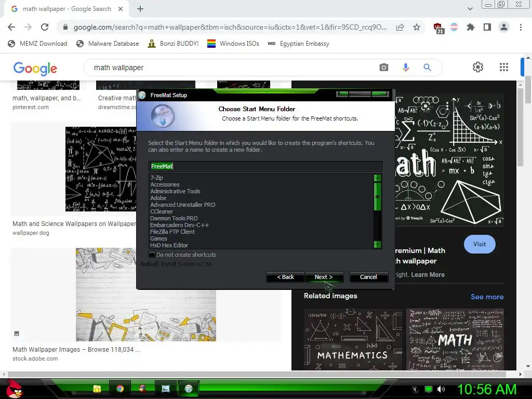Open the MATH chalkboard related image thumbnail
Screen dimensions: 532x399
tap(455, 339)
